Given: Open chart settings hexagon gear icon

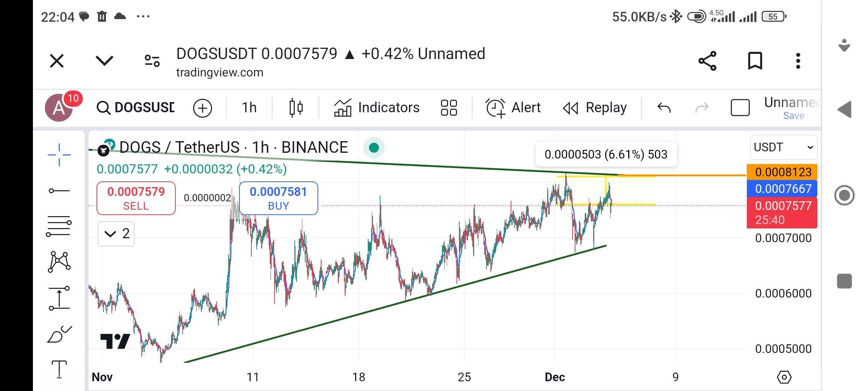Looking at the screenshot, I should point(784,377).
